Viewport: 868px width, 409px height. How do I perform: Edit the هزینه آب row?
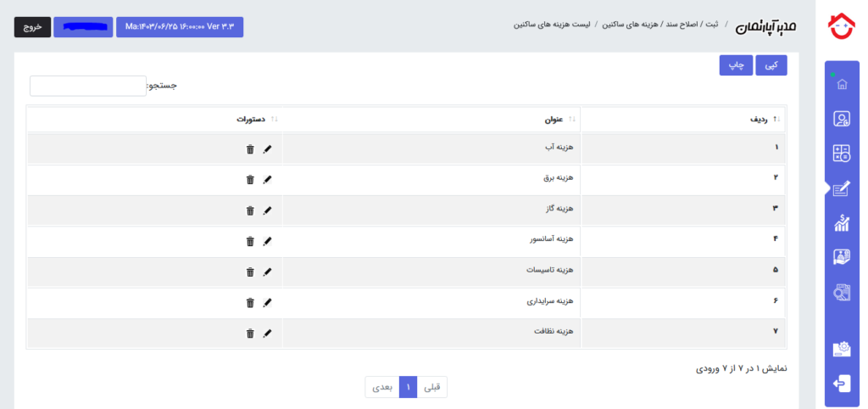click(x=267, y=149)
